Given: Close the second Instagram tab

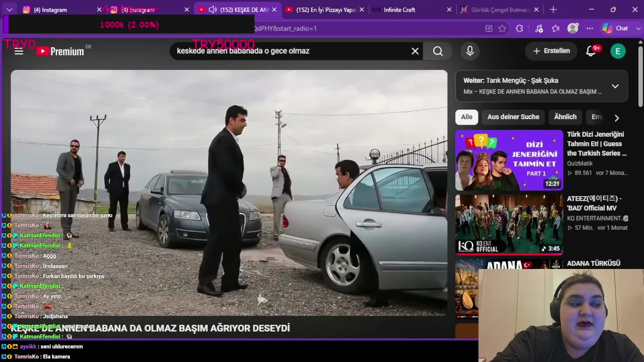Looking at the screenshot, I should pos(187,10).
